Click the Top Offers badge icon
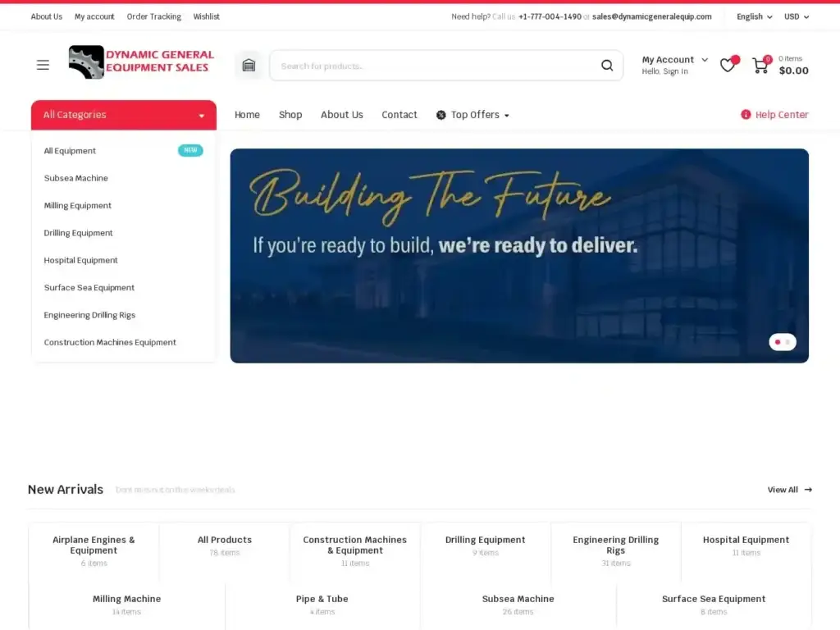 [441, 115]
